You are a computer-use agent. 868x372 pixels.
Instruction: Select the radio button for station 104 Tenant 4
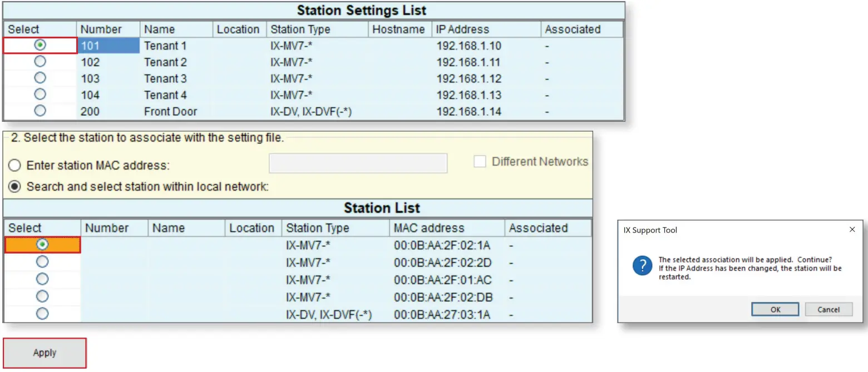pyautogui.click(x=39, y=95)
